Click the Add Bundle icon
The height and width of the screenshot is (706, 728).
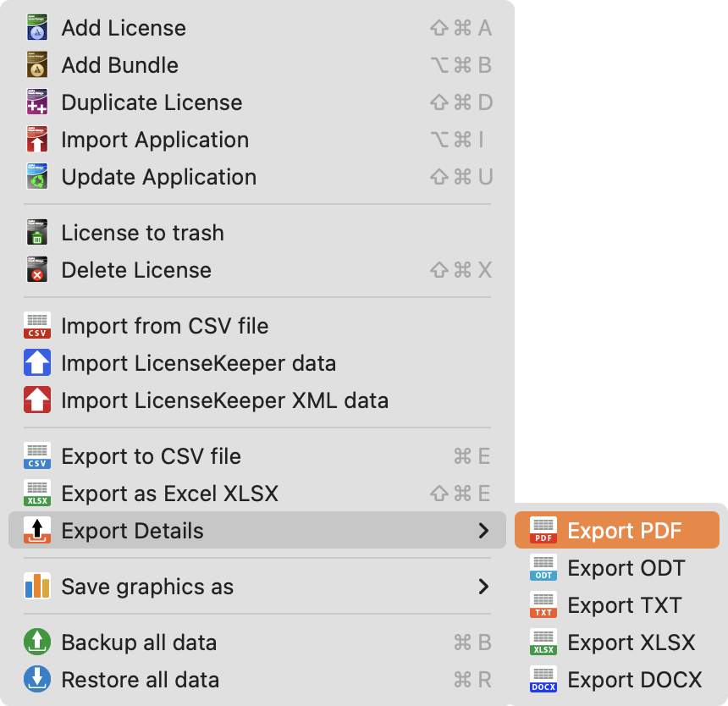(36, 66)
